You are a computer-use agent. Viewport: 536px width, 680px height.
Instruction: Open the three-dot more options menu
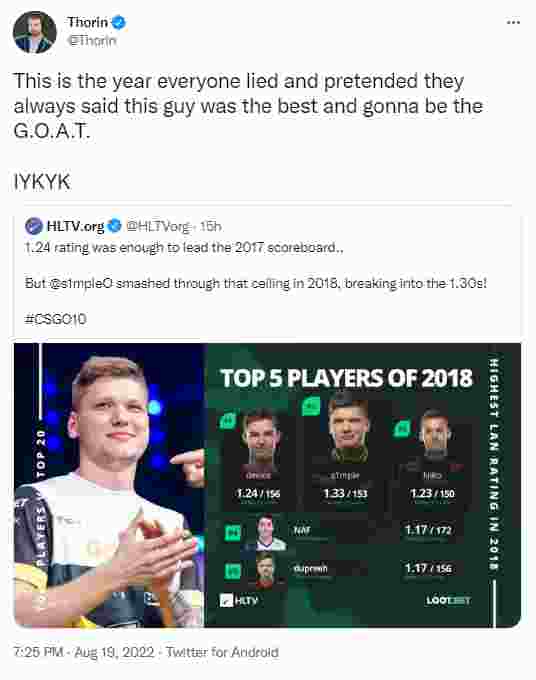513,22
